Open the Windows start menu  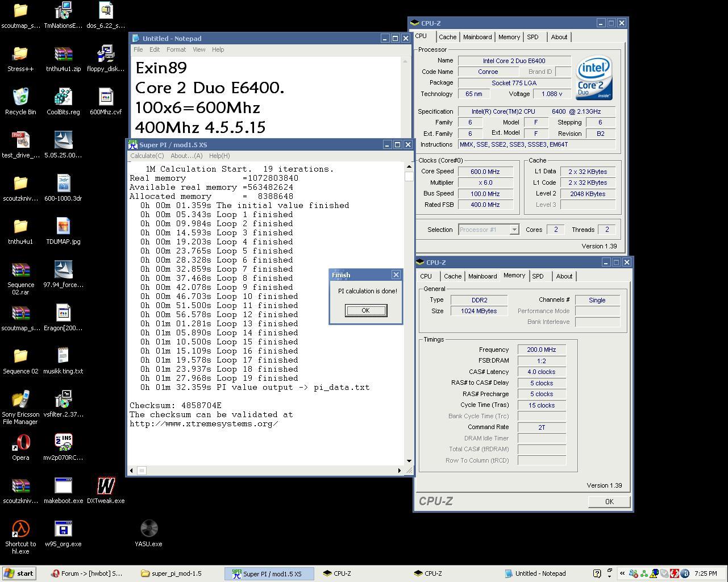19,573
